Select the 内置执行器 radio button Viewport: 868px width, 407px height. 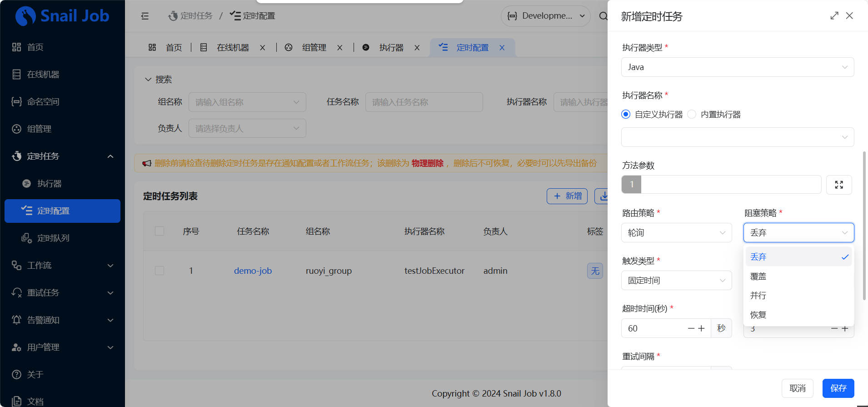(x=692, y=115)
